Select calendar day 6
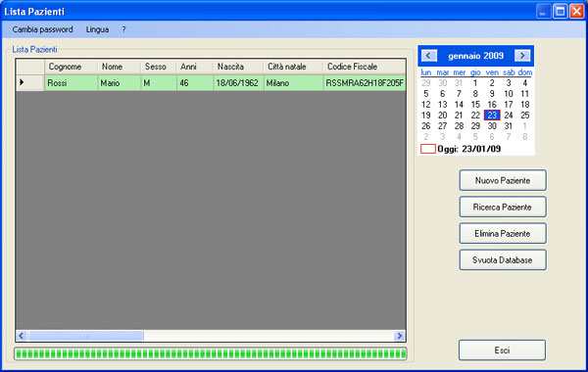Image resolution: width=588 pixels, height=372 pixels. coord(443,94)
